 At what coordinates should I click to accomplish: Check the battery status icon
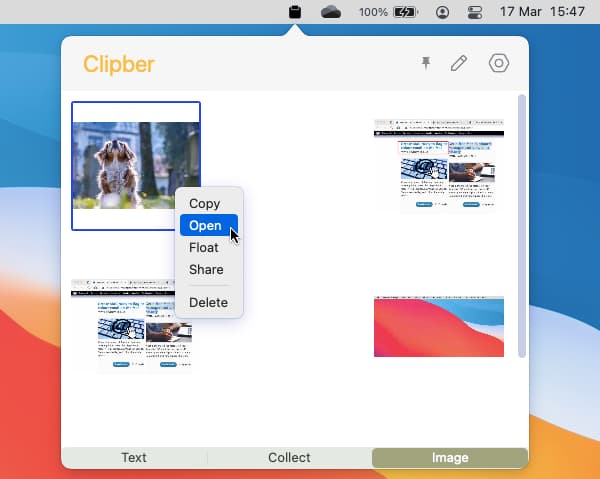tap(406, 12)
